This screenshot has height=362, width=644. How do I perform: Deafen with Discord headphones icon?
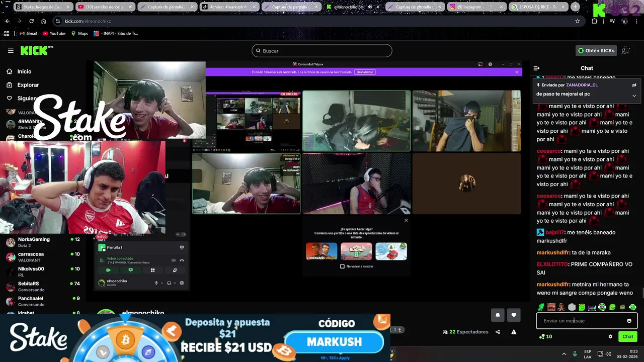click(x=169, y=283)
